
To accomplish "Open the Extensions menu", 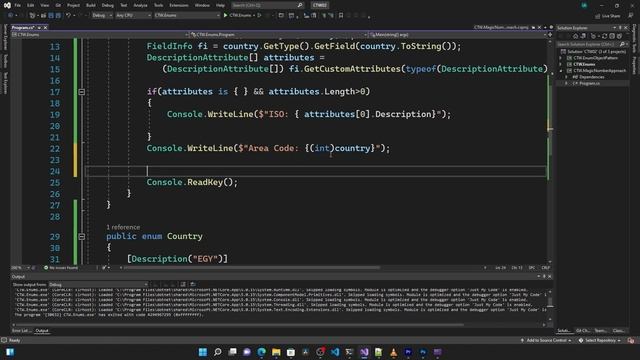I will point(179,5).
